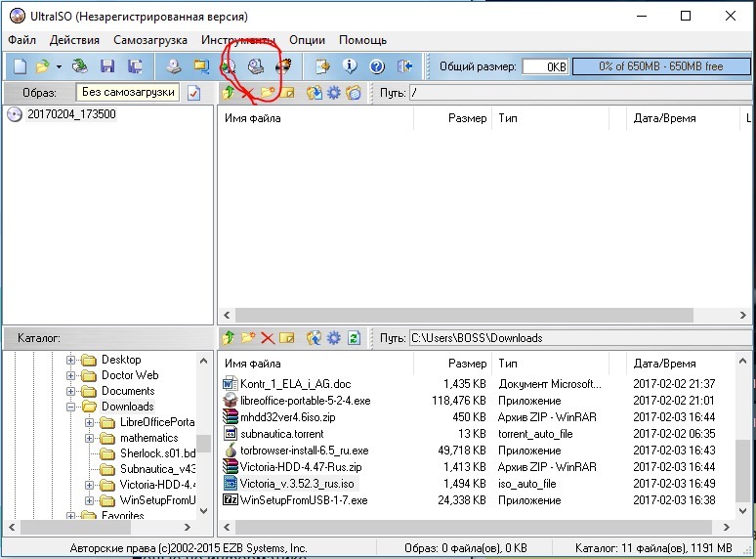Screen dimensions: 756x559
Task: Click the Add to image icon in the catalog toolbar
Action: coord(315,337)
